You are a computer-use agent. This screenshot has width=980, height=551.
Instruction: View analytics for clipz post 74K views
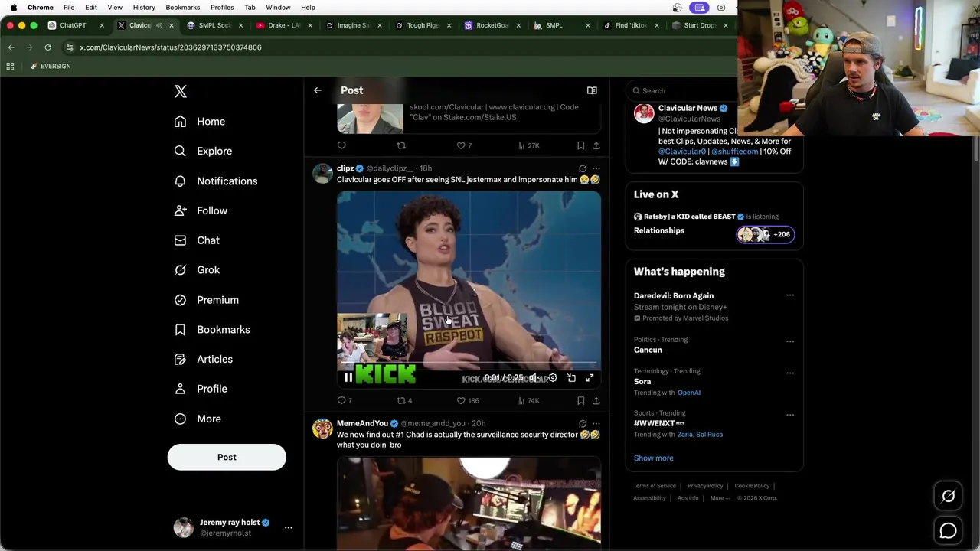(x=528, y=400)
